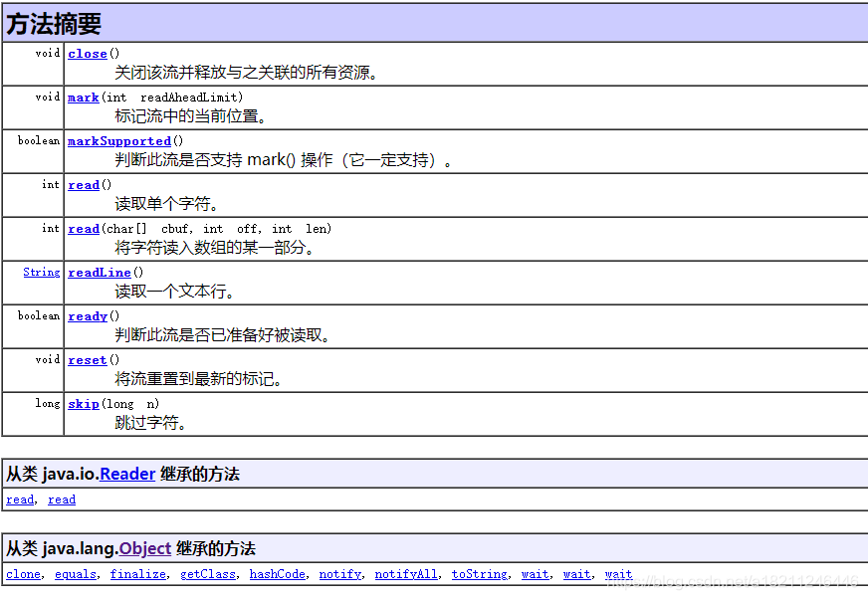The image size is (868, 600).
Task: Open the markSupported method link
Action: [x=119, y=141]
